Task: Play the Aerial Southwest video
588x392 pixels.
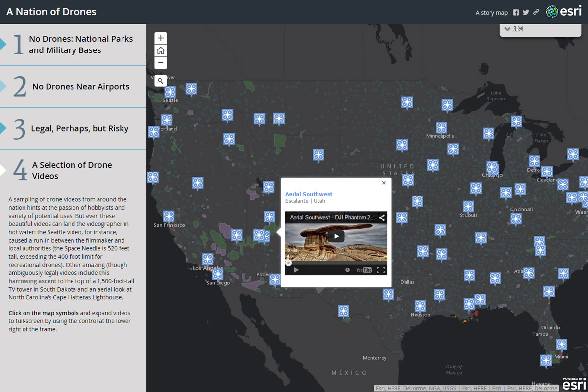Action: (x=336, y=236)
